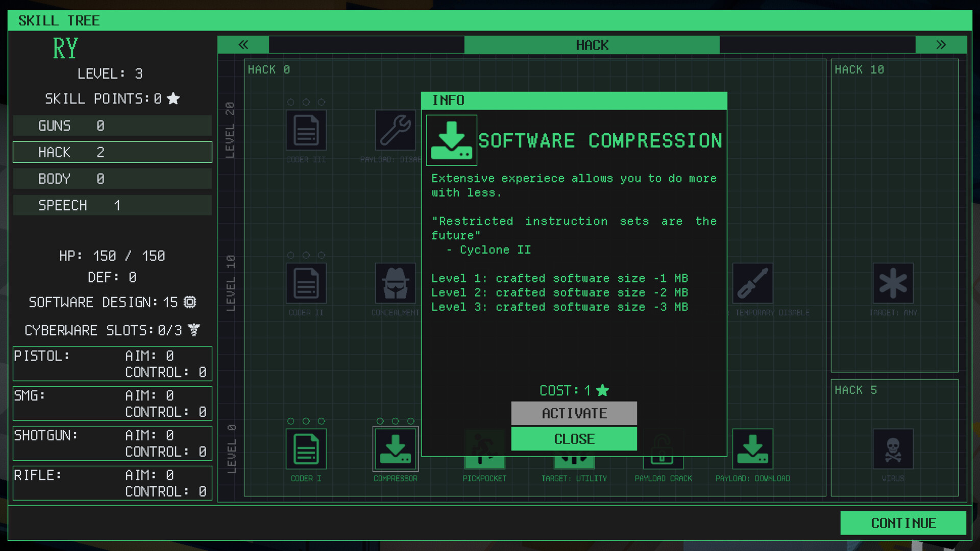Activate the Software Compression skill
The width and height of the screenshot is (980, 551).
point(574,413)
